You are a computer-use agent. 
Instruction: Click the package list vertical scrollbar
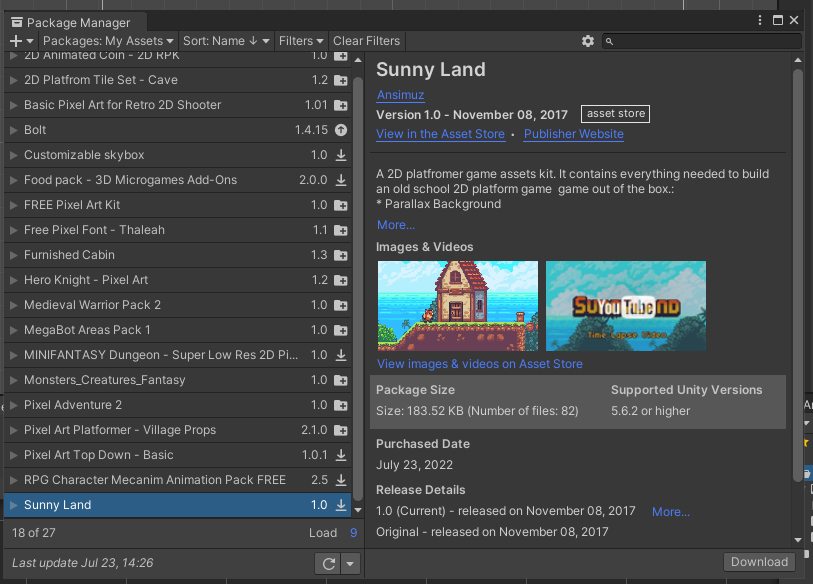point(358,287)
